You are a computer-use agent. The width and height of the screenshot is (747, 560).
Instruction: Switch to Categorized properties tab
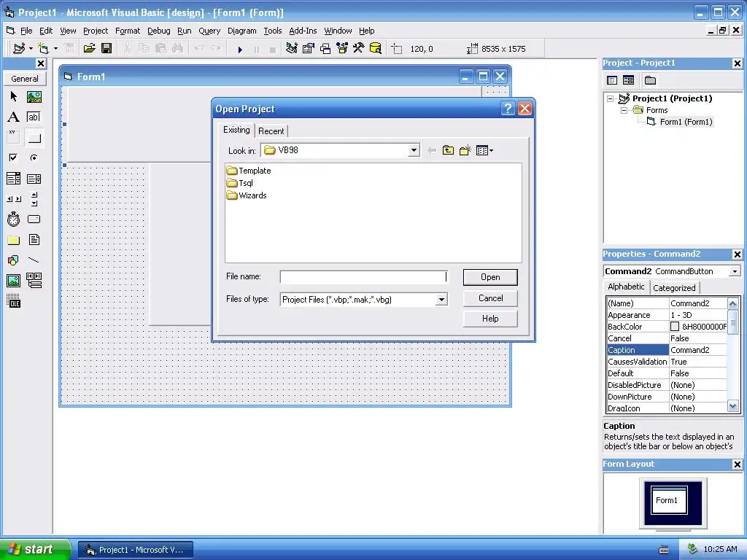coord(674,287)
